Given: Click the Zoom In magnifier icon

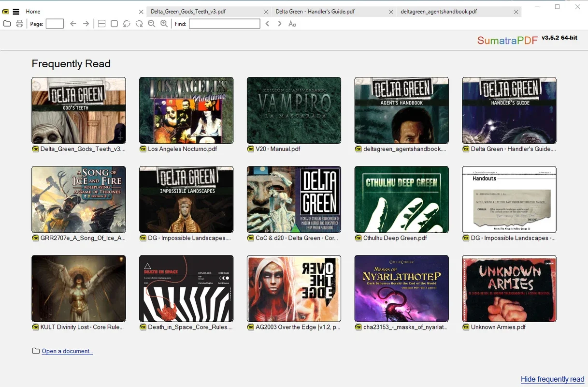Looking at the screenshot, I should pos(164,24).
